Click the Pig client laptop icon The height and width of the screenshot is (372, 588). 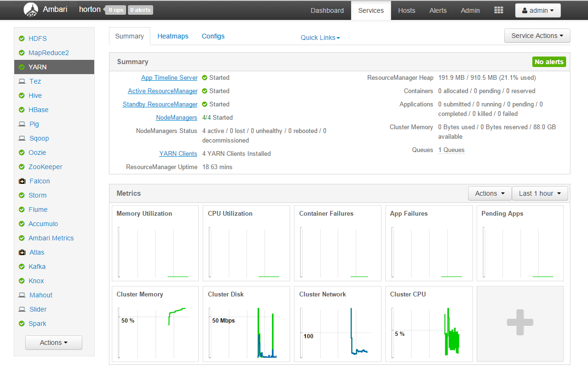click(22, 124)
